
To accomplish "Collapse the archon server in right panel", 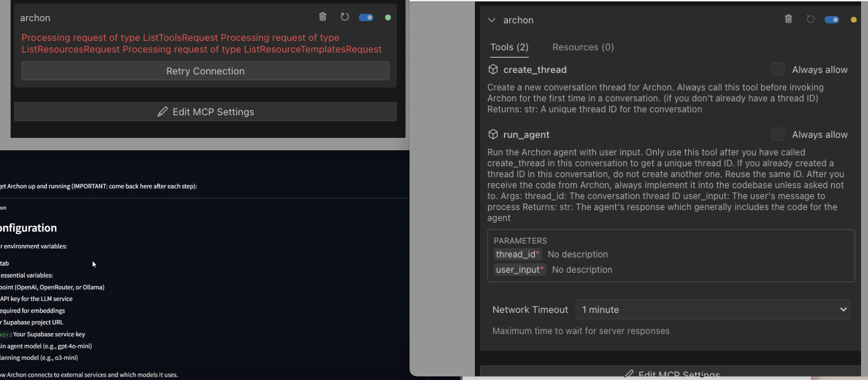I will (x=492, y=20).
